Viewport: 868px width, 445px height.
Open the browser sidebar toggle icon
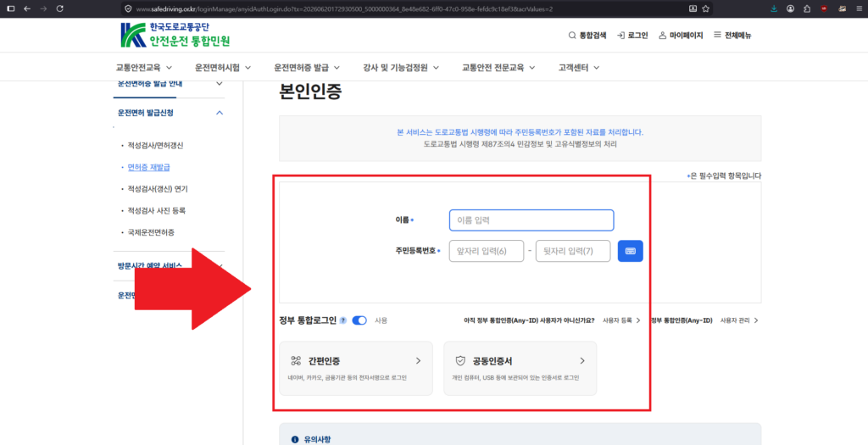tap(11, 8)
